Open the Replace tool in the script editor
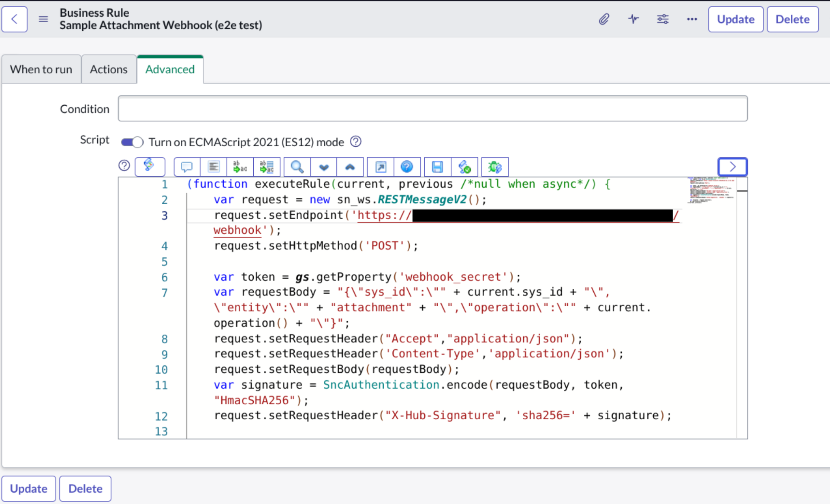Viewport: 830px width, 504px height. click(x=240, y=167)
